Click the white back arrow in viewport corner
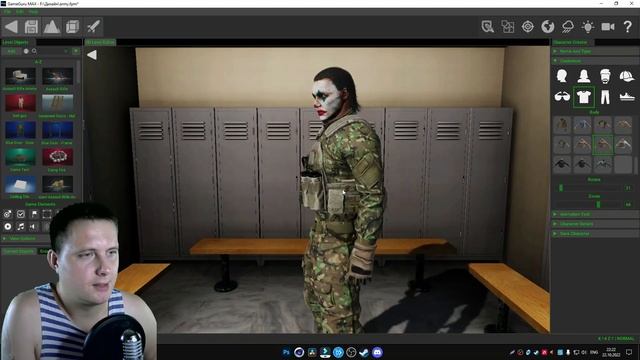This screenshot has width=640, height=360. (92, 55)
